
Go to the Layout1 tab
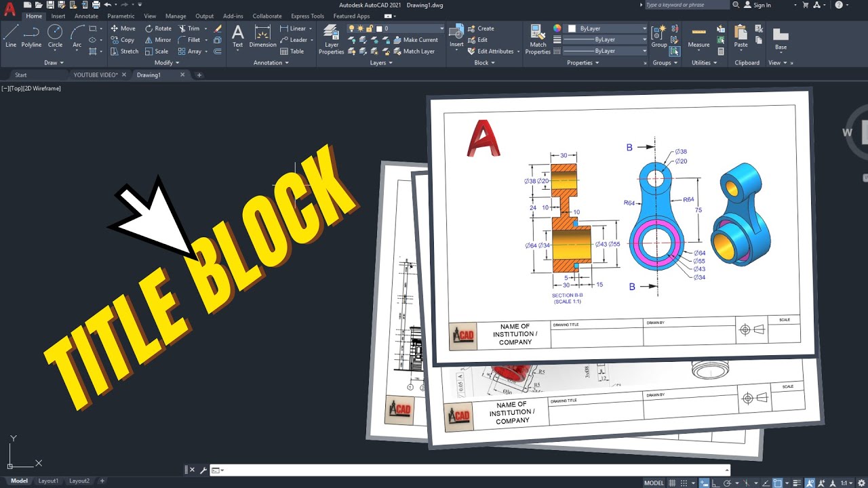coord(48,481)
